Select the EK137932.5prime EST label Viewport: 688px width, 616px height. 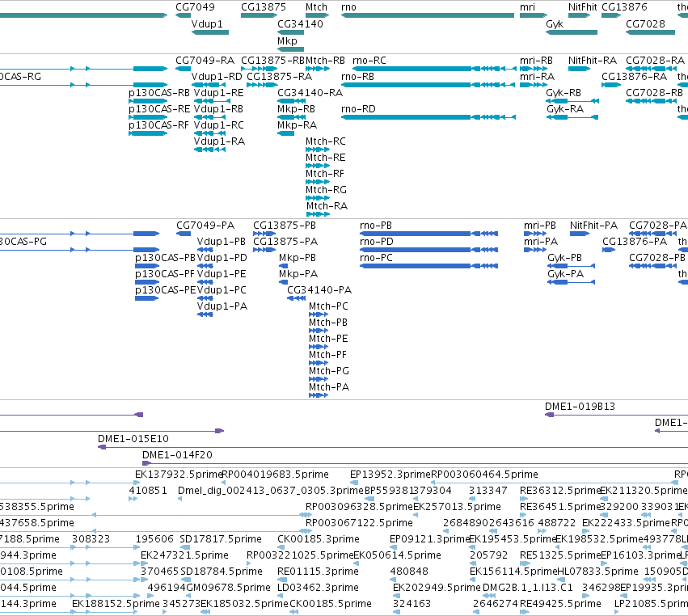[179, 475]
